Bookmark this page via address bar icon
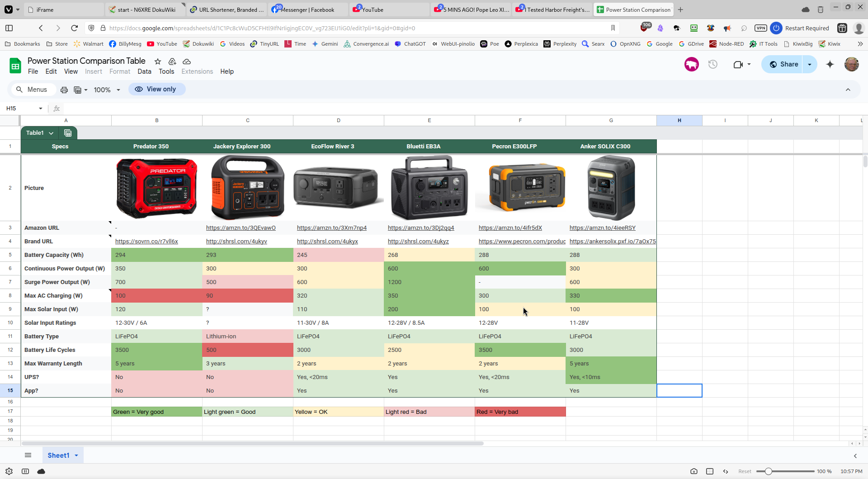 pos(613,28)
